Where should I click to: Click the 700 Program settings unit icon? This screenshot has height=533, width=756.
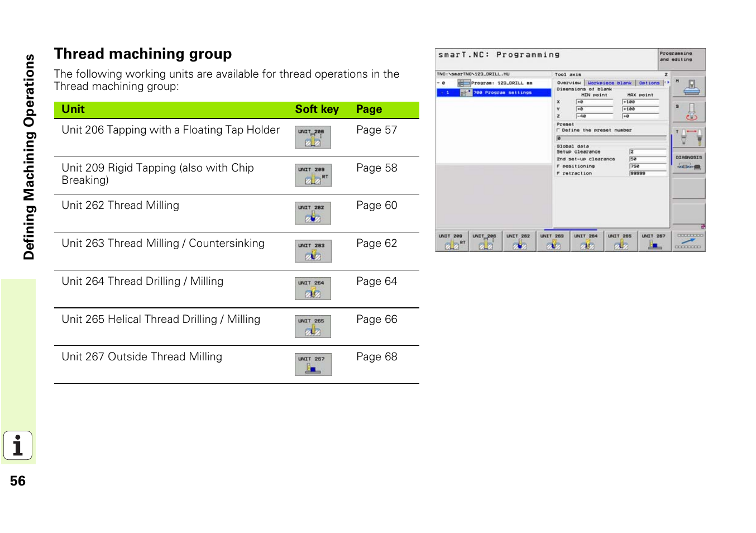[x=466, y=92]
